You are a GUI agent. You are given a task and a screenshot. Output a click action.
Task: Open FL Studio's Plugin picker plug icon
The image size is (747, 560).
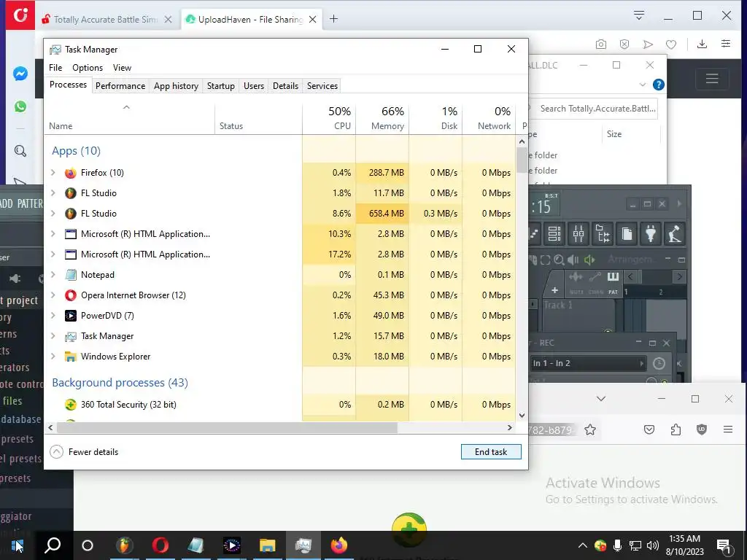651,234
